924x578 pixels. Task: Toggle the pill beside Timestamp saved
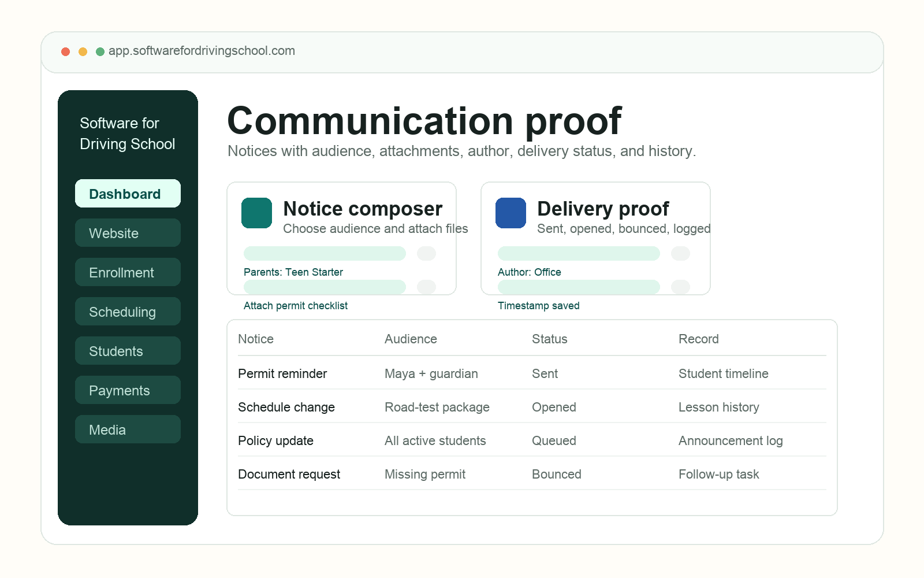[x=680, y=287]
